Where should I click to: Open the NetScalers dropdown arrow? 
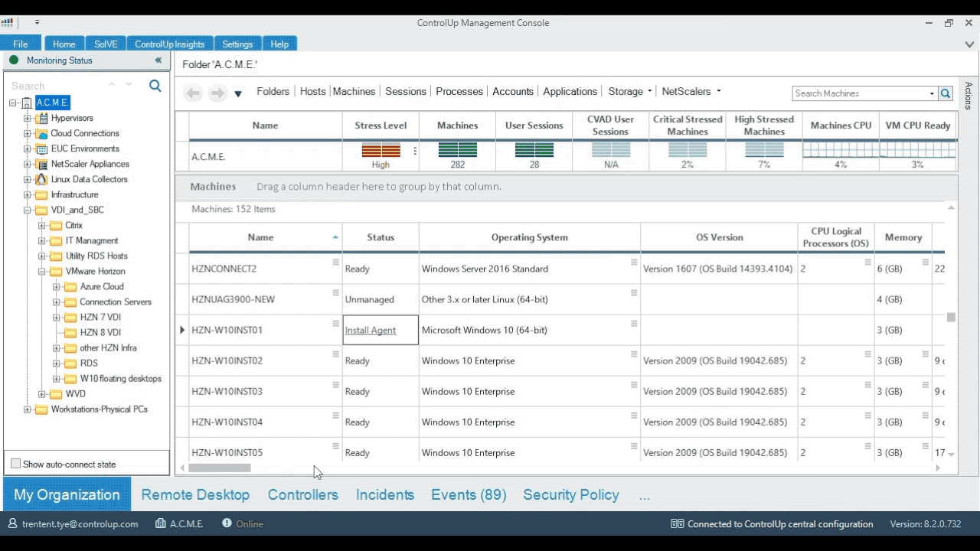point(718,91)
